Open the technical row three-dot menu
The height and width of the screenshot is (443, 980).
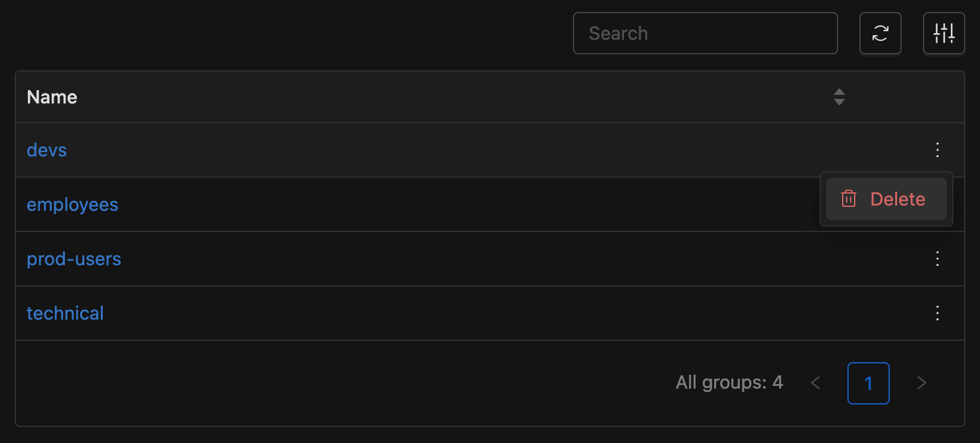pyautogui.click(x=938, y=313)
